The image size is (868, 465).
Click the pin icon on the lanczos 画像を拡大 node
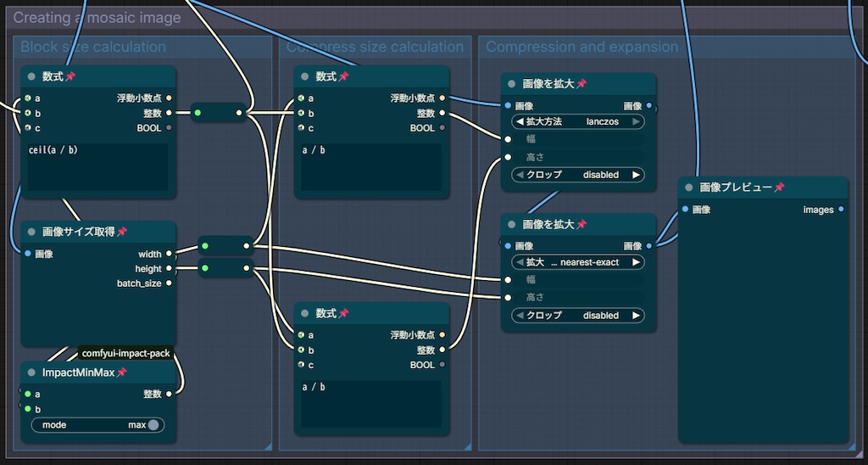[581, 84]
